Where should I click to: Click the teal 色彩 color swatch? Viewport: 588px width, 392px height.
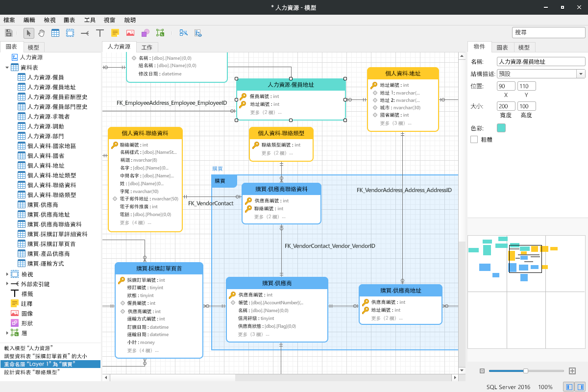point(501,128)
